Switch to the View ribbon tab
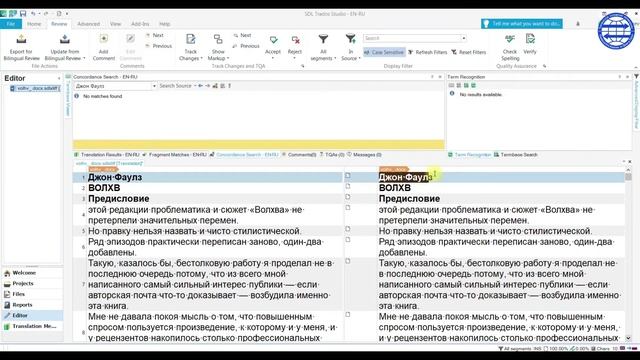The height and width of the screenshot is (360, 640). [x=116, y=24]
